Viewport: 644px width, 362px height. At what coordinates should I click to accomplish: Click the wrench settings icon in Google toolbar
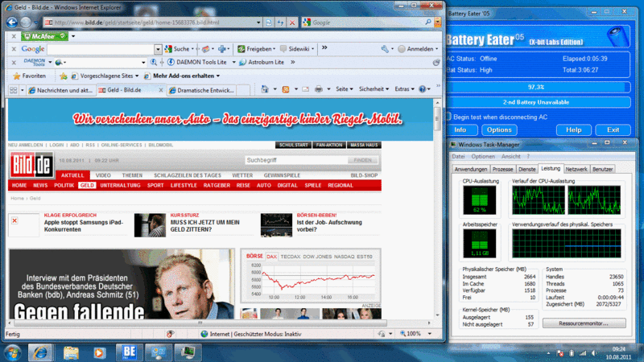pos(385,49)
